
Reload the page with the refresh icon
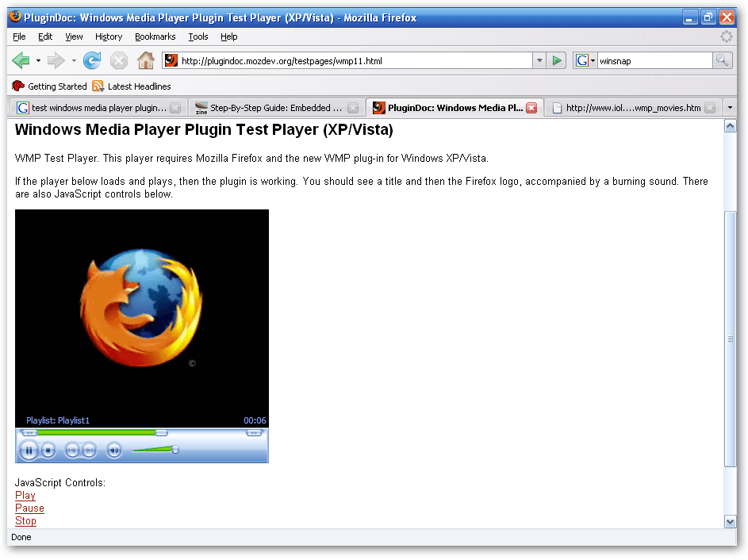coord(92,60)
